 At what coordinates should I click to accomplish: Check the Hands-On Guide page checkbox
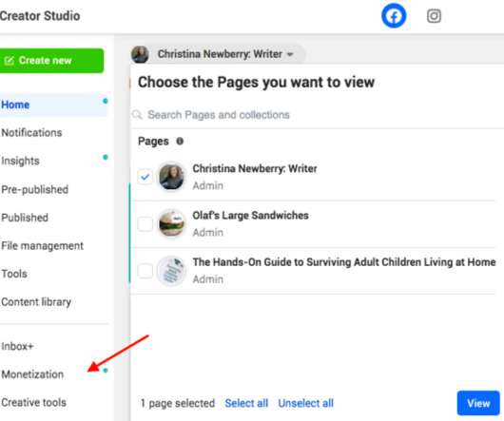(x=145, y=271)
